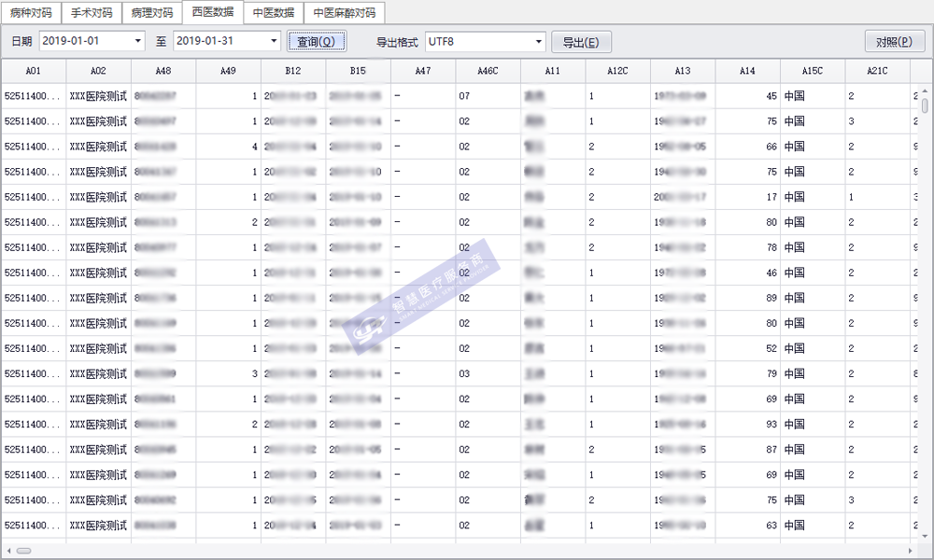934x560 pixels.
Task: Open the 中医麻醉对码 tab
Action: pos(344,13)
